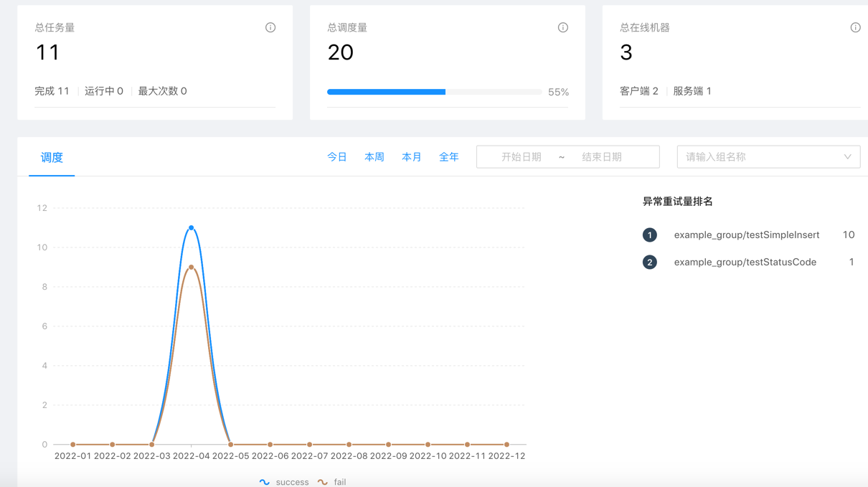Click the 55% scheduling progress bar
The image size is (868, 487).
point(434,92)
